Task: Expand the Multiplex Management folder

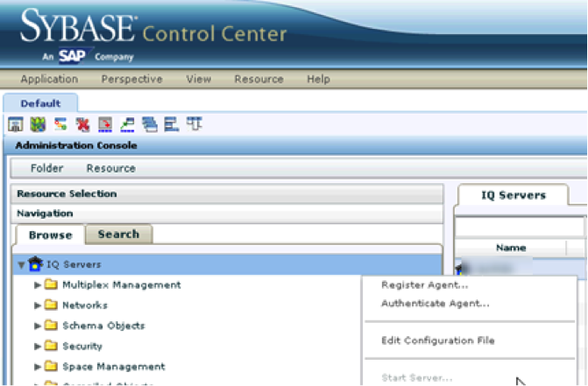Action: 37,285
